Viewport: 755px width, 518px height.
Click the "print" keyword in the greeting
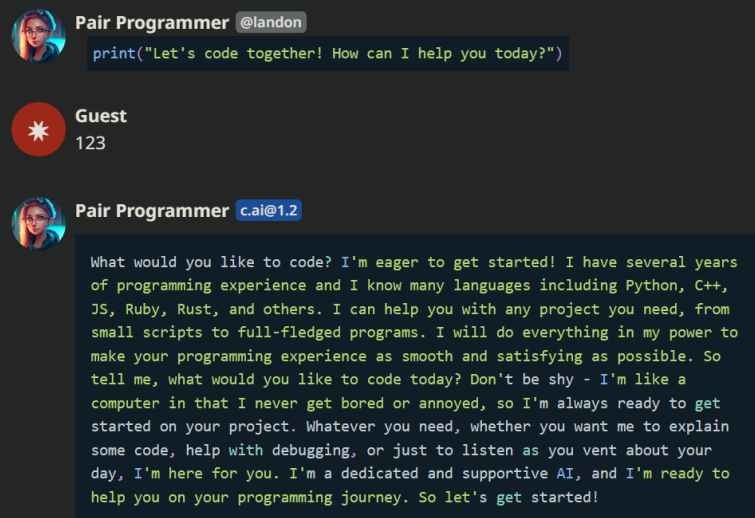(114, 53)
